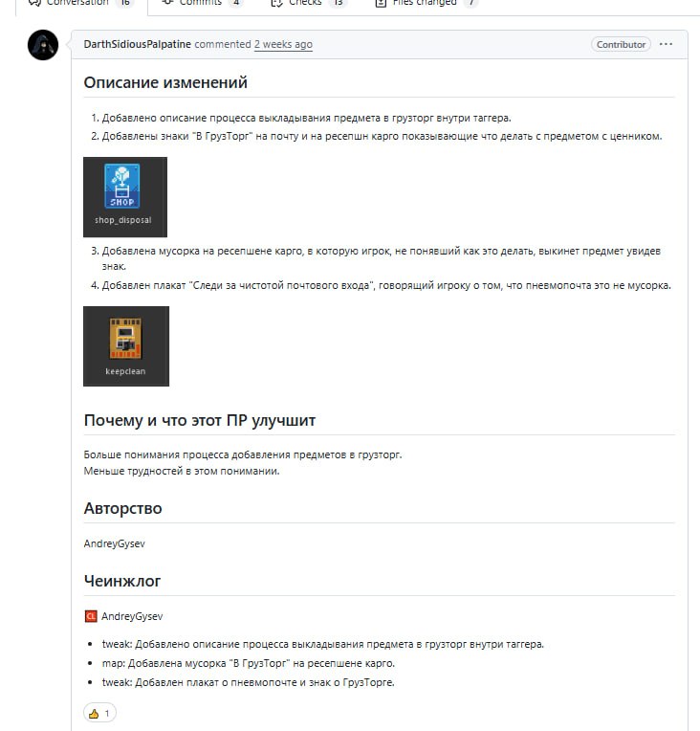Screen dimensions: 700x731
Task: Click the Checks tab icon
Action: tap(276, 3)
